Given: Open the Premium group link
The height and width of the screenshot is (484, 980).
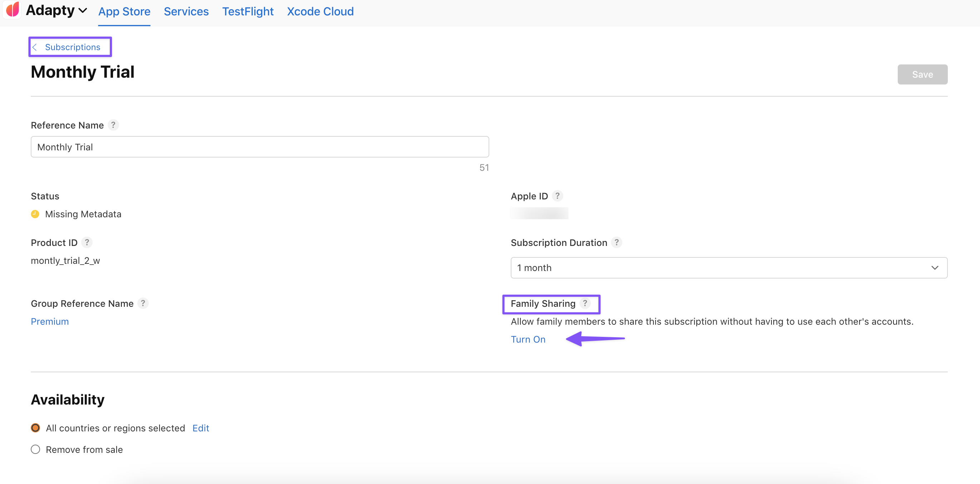Looking at the screenshot, I should coord(49,321).
